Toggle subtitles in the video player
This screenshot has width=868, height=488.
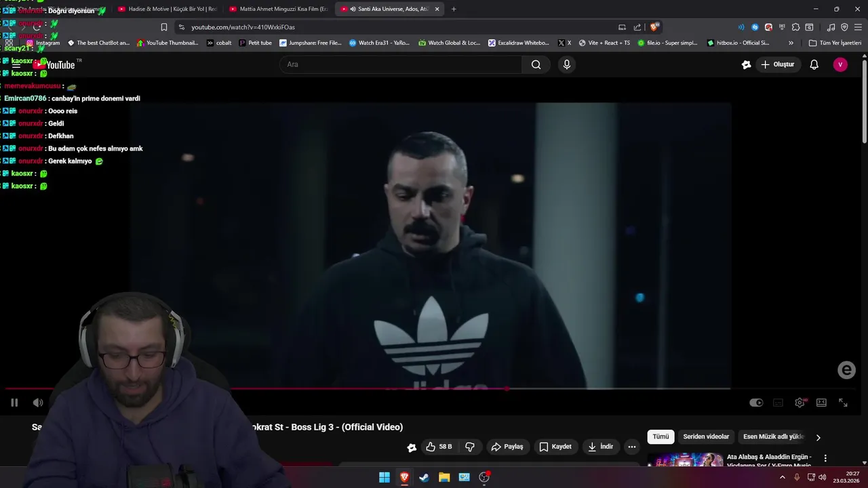778,403
